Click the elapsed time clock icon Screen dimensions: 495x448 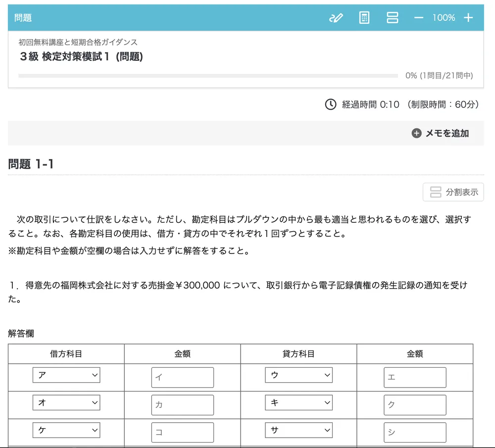tap(331, 104)
